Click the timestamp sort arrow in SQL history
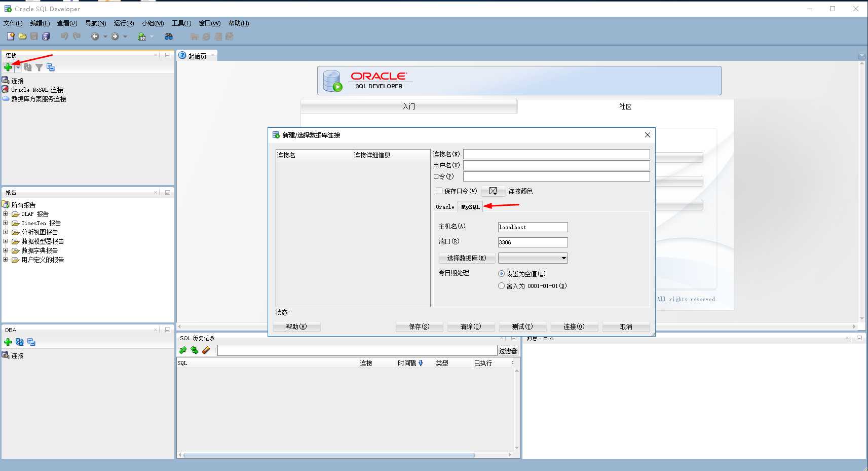Image resolution: width=868 pixels, height=471 pixels. tap(421, 363)
